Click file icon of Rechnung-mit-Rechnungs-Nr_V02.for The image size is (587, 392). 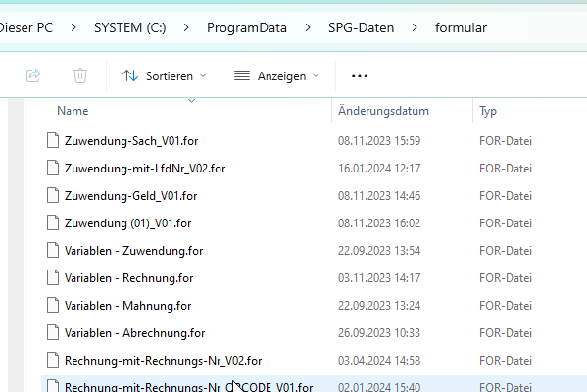53,361
